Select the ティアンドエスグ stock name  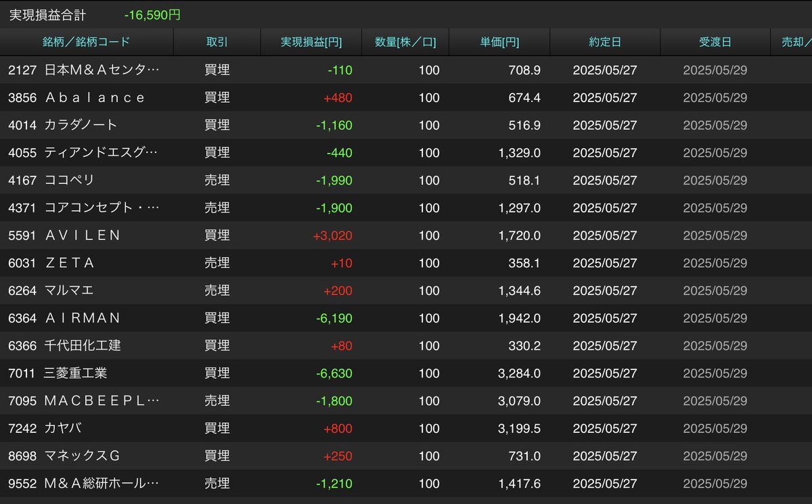pos(101,153)
